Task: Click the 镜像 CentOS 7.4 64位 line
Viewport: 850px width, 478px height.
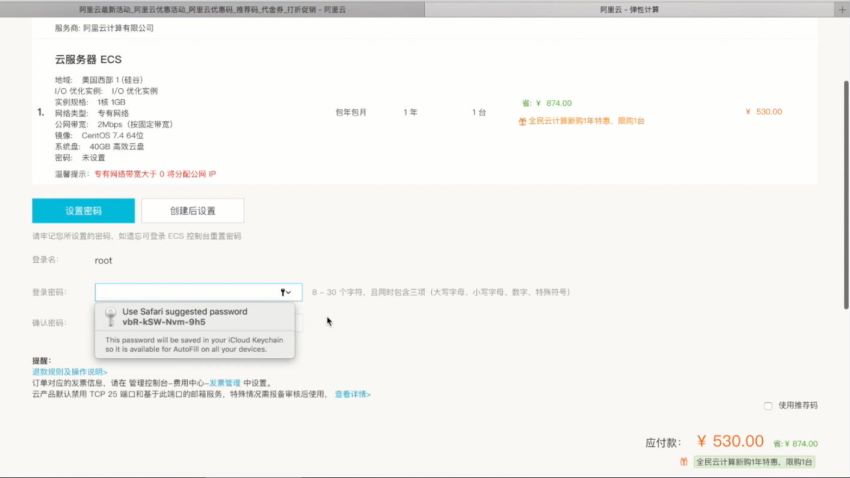Action: point(99,135)
